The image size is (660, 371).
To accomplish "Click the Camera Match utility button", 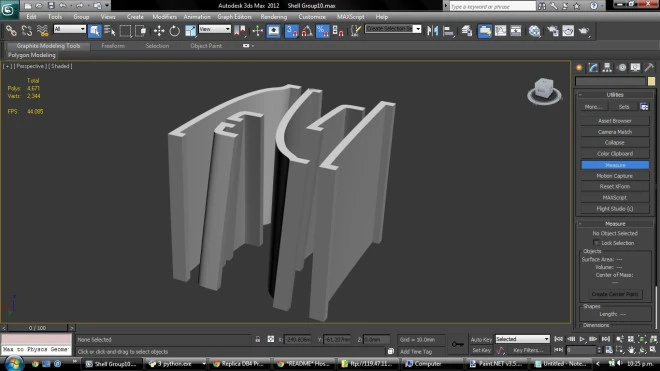I will [615, 132].
